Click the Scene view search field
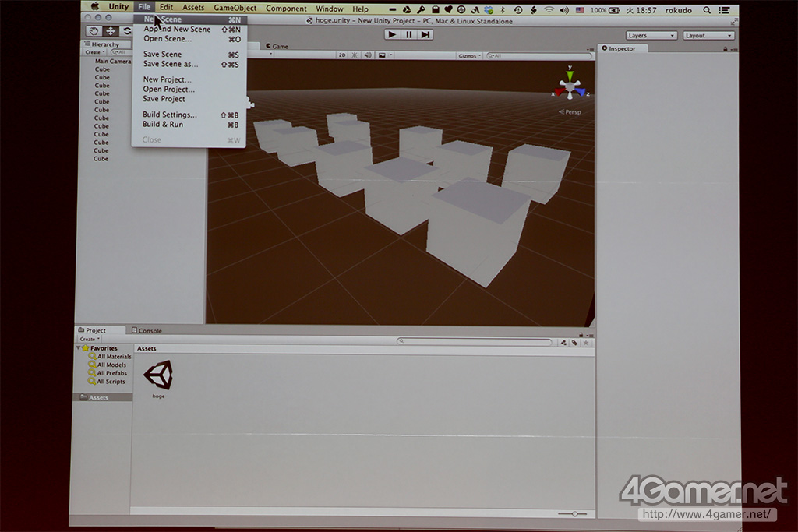This screenshot has width=798, height=532. pos(539,56)
